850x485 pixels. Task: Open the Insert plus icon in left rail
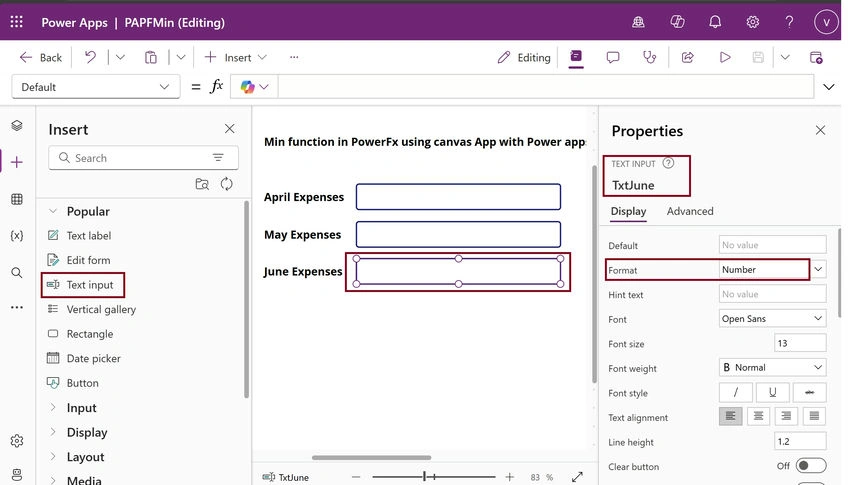pyautogui.click(x=17, y=162)
